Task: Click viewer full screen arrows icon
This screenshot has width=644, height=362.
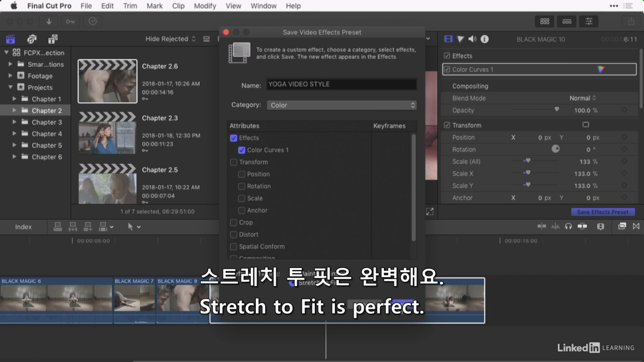Action: 430,212
